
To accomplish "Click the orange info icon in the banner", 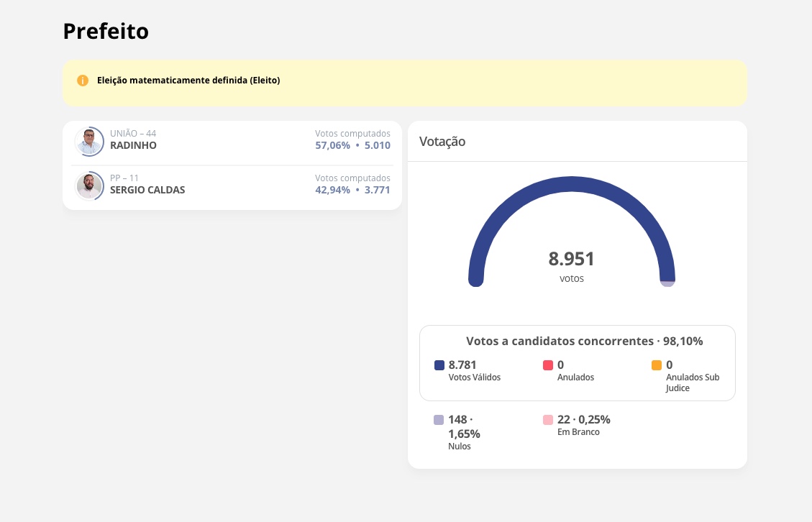I will (x=83, y=81).
